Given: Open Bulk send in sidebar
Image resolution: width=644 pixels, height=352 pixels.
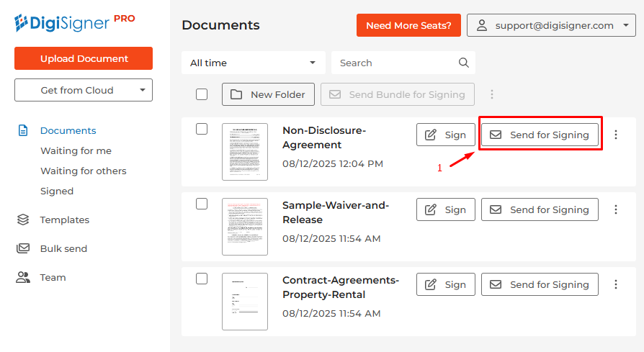Looking at the screenshot, I should pos(63,248).
